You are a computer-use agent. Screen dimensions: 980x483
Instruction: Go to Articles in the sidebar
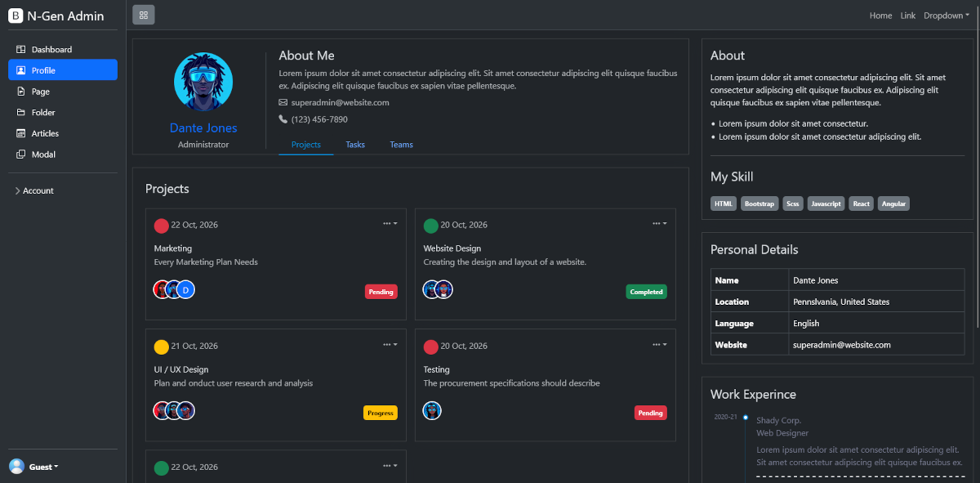(x=45, y=133)
